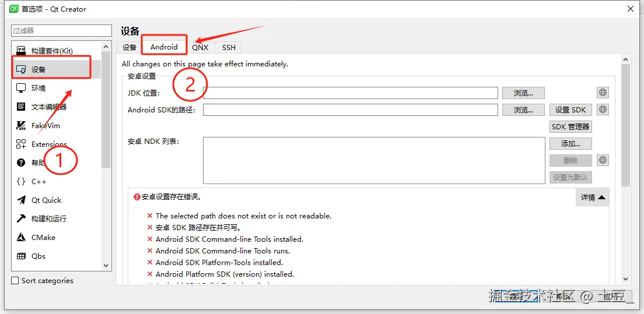
Task: Enable the Sort categories checkbox
Action: tap(15, 281)
